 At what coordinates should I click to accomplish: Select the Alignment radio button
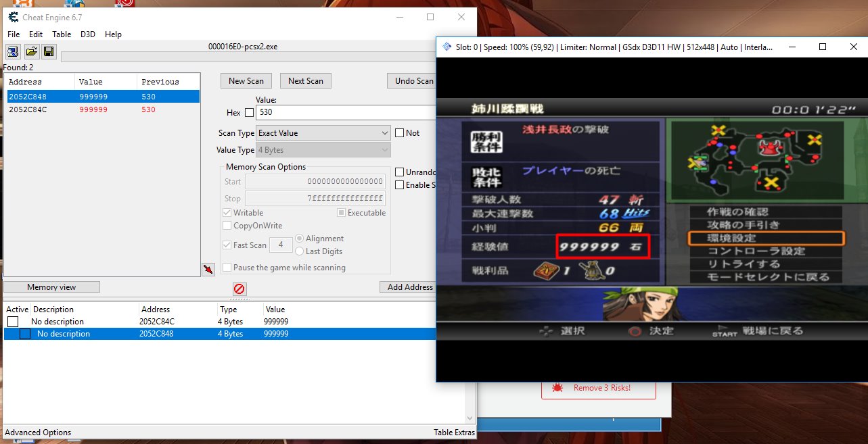[300, 239]
